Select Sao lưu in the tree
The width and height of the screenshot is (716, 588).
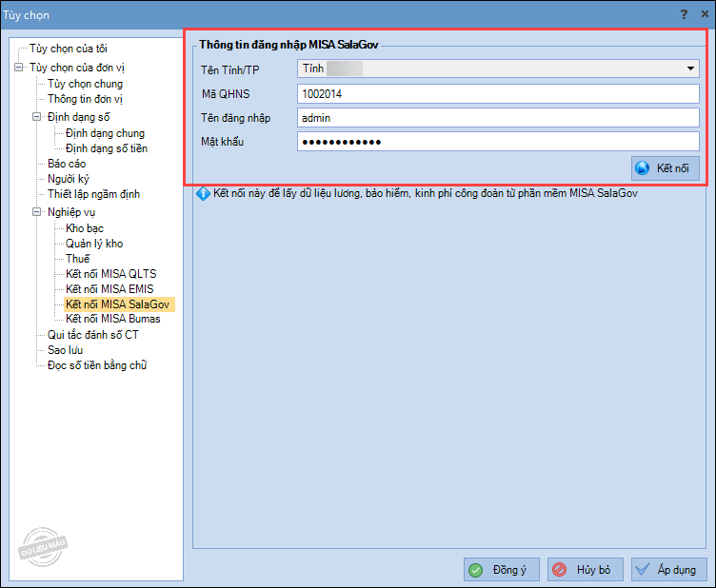tap(65, 350)
